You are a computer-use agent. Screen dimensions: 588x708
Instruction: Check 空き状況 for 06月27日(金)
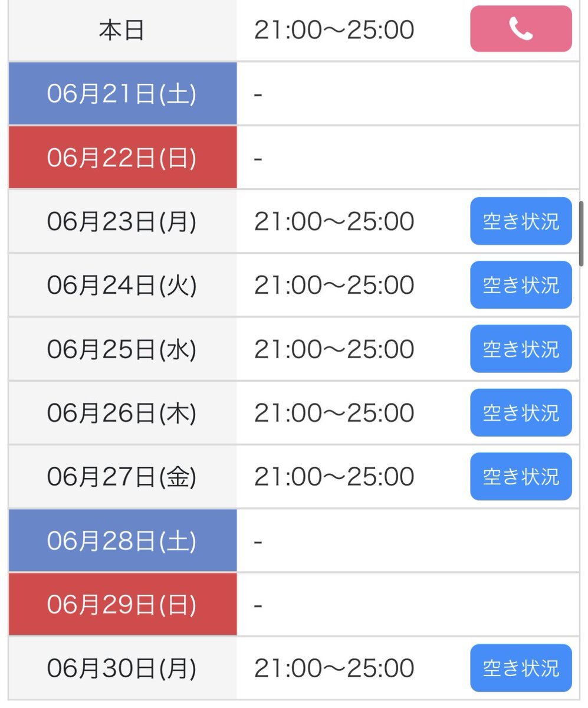[521, 476]
